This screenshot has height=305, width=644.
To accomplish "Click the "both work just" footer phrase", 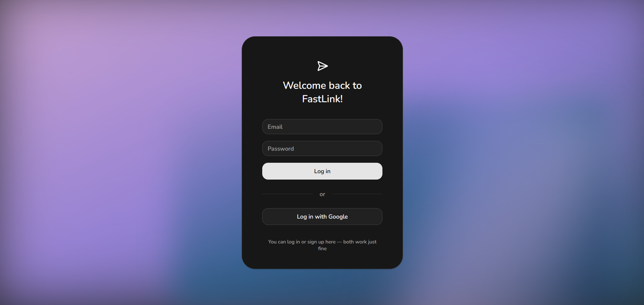I will coord(360,242).
